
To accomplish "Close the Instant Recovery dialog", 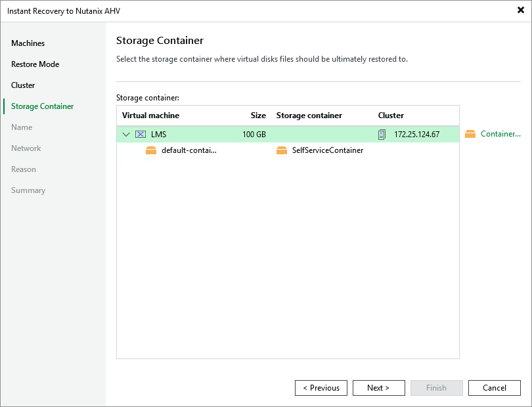I will (x=521, y=11).
